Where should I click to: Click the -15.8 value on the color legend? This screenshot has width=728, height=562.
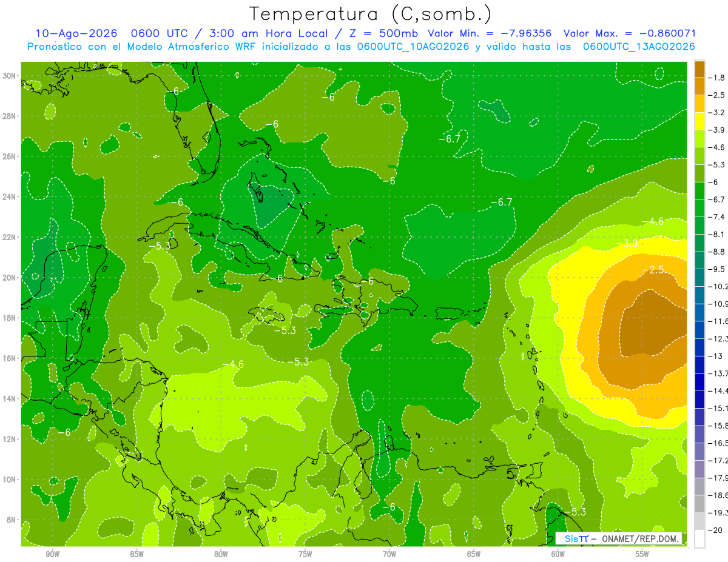tap(719, 426)
